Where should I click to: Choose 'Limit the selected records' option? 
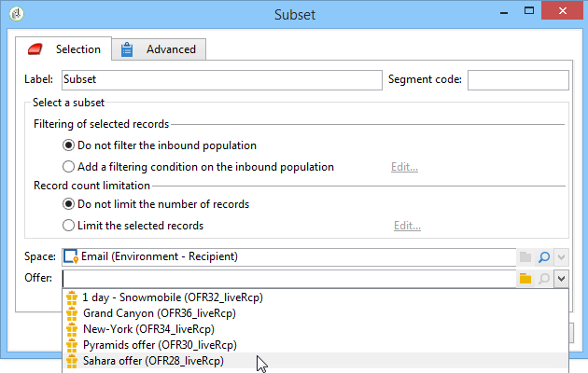point(68,225)
